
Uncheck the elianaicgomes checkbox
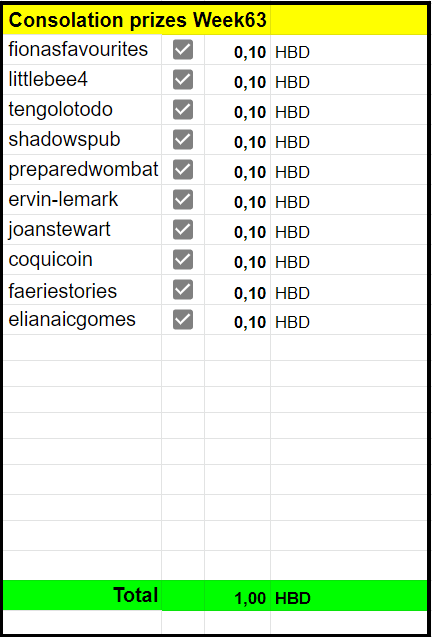click(x=182, y=319)
